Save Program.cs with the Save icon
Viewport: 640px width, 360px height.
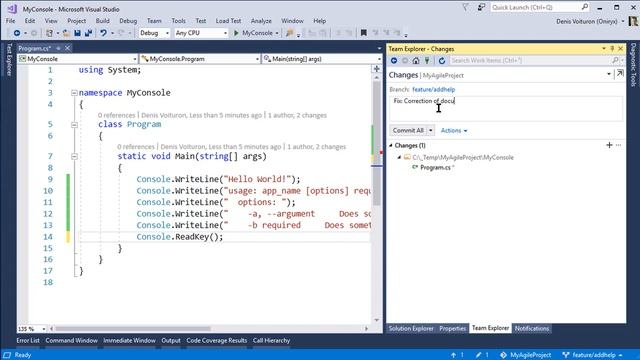click(x=77, y=33)
